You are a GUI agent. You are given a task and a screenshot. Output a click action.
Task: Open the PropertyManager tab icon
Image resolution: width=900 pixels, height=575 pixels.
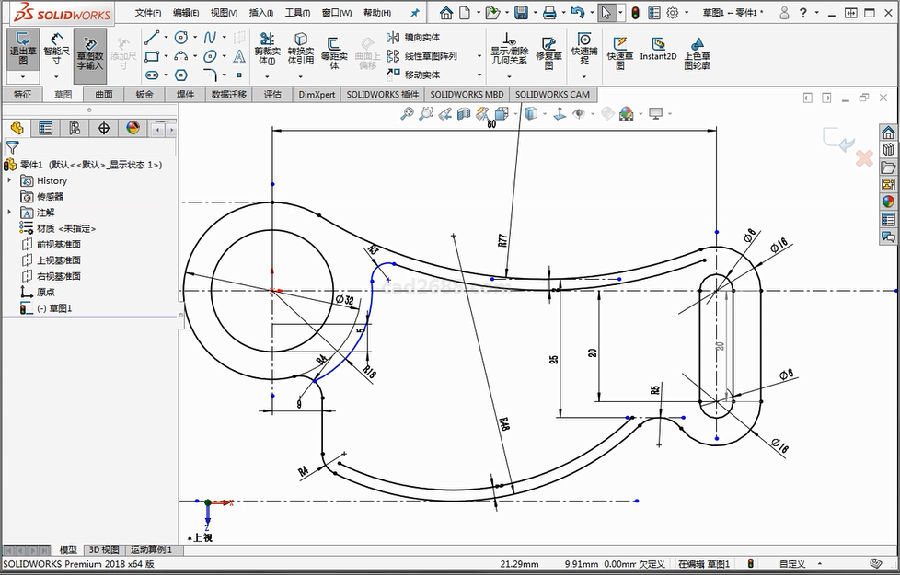tap(45, 128)
